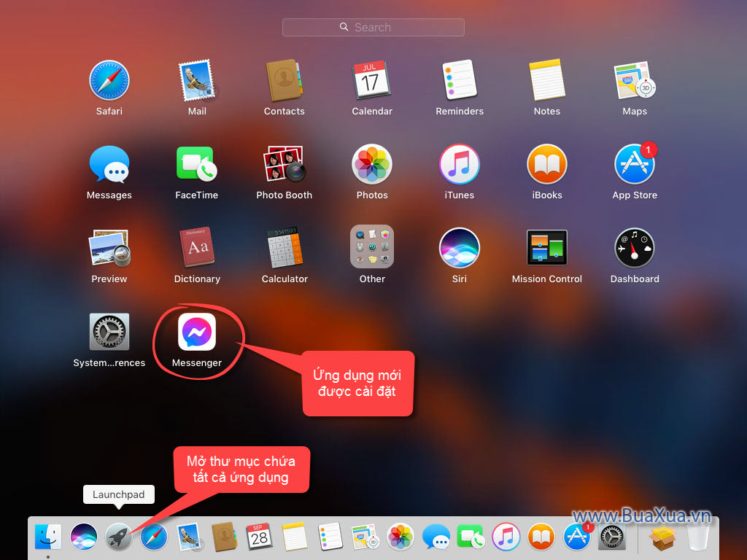Open the Trash in the Dock
This screenshot has height=560, width=747.
click(x=698, y=537)
